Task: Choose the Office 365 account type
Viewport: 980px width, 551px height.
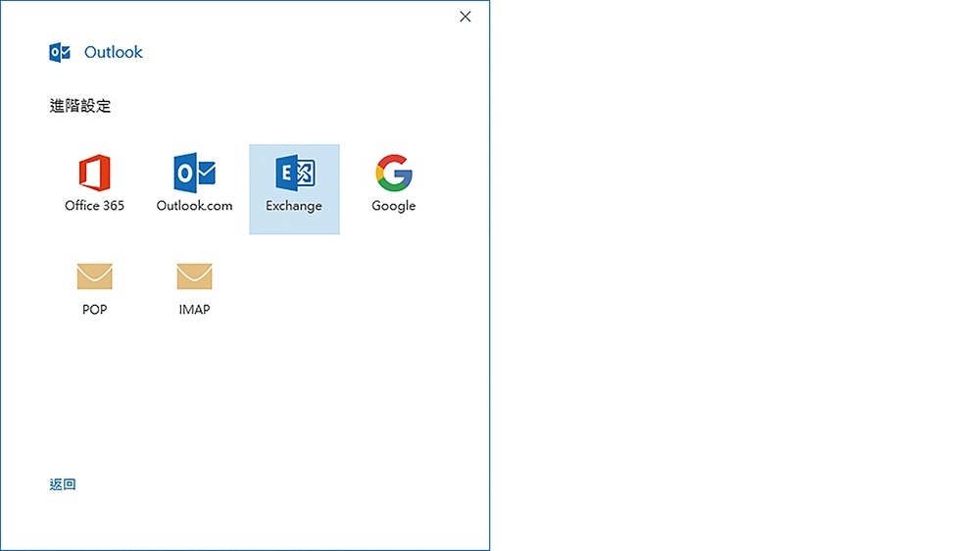Action: tap(94, 189)
